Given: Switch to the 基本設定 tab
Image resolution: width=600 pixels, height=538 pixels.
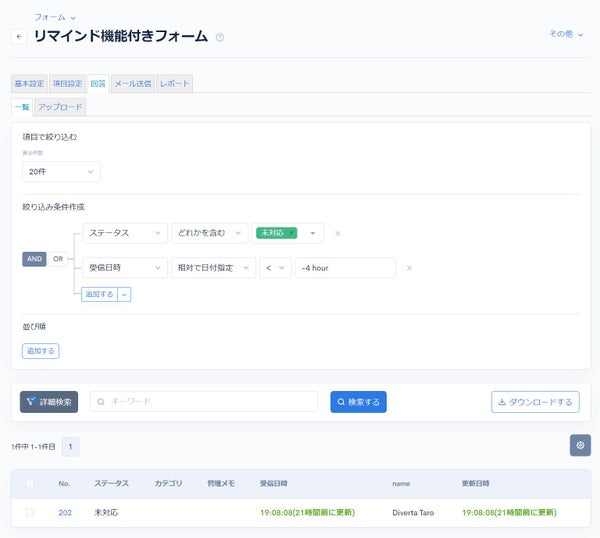Looking at the screenshot, I should coord(29,83).
